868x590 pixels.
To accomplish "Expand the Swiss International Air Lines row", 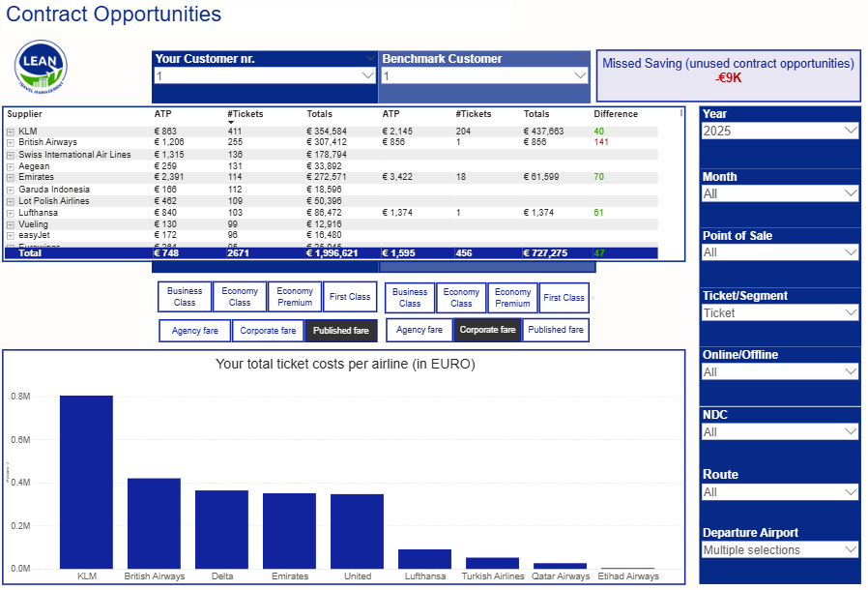I will [x=10, y=155].
